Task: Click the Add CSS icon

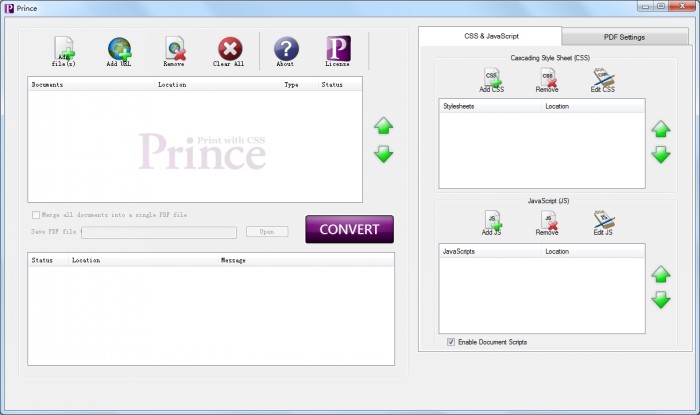Action: pyautogui.click(x=492, y=80)
